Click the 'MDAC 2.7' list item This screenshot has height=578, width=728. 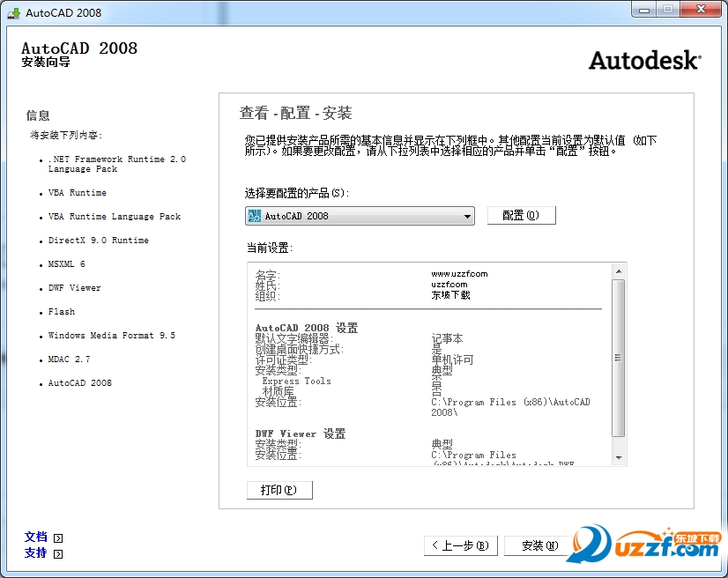click(x=69, y=359)
